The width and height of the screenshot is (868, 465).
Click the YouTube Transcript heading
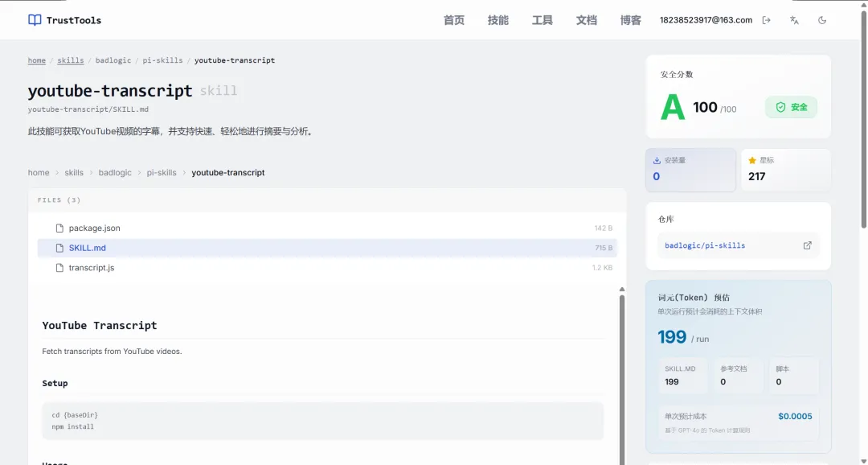point(100,325)
